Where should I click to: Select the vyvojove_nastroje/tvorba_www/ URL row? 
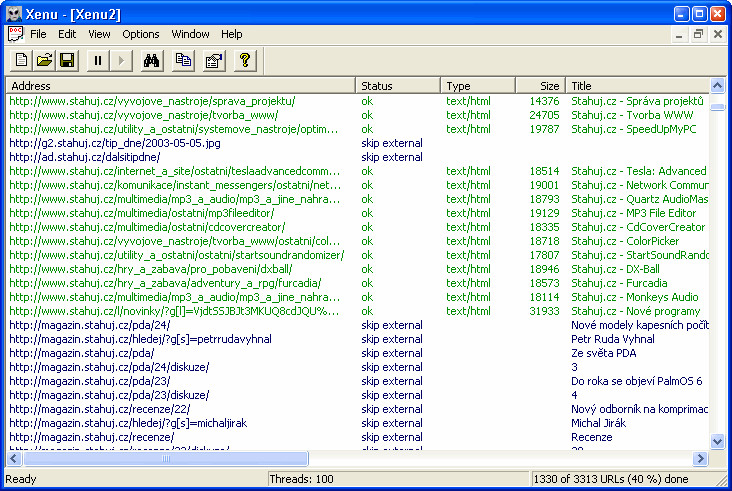coord(357,115)
